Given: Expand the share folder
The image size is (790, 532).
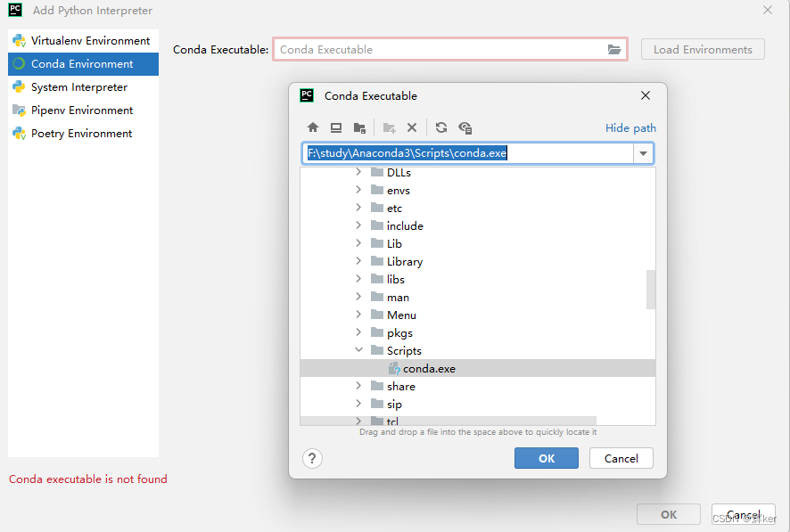Looking at the screenshot, I should click(x=358, y=386).
